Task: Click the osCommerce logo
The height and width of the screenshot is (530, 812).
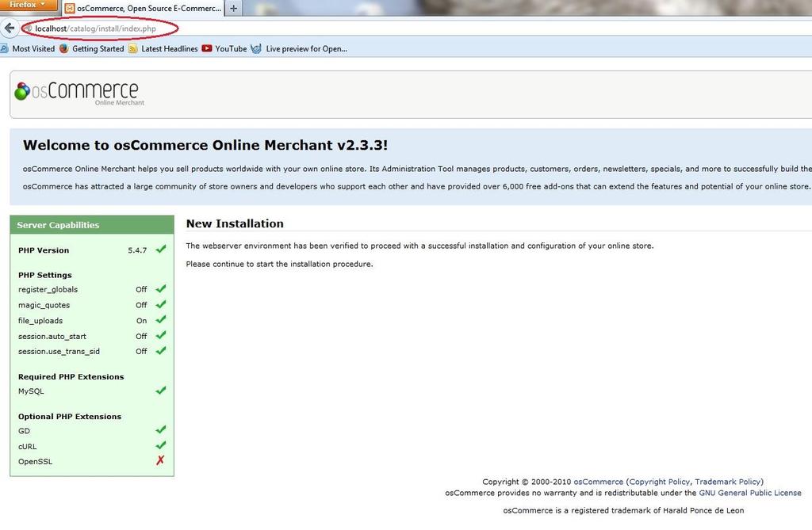Action: point(79,93)
